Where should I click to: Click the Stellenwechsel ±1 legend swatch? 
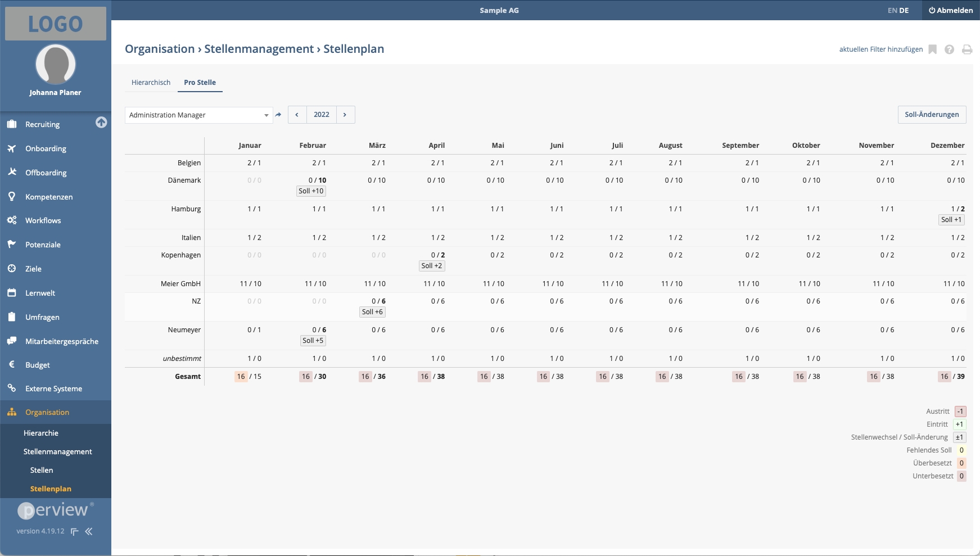point(960,437)
